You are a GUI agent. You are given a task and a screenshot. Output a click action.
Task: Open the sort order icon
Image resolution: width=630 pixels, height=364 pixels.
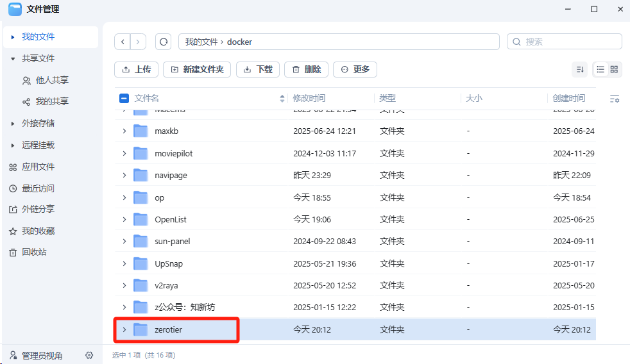[579, 69]
